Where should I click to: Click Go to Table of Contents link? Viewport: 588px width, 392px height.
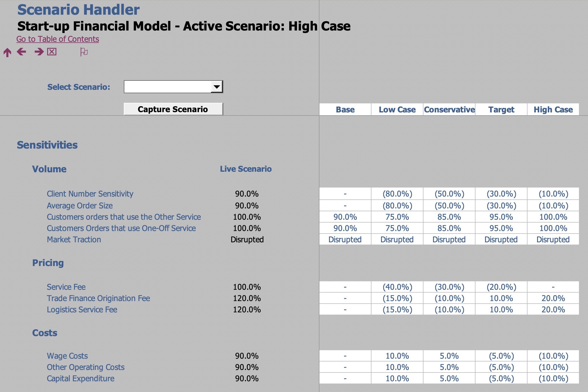click(x=57, y=39)
